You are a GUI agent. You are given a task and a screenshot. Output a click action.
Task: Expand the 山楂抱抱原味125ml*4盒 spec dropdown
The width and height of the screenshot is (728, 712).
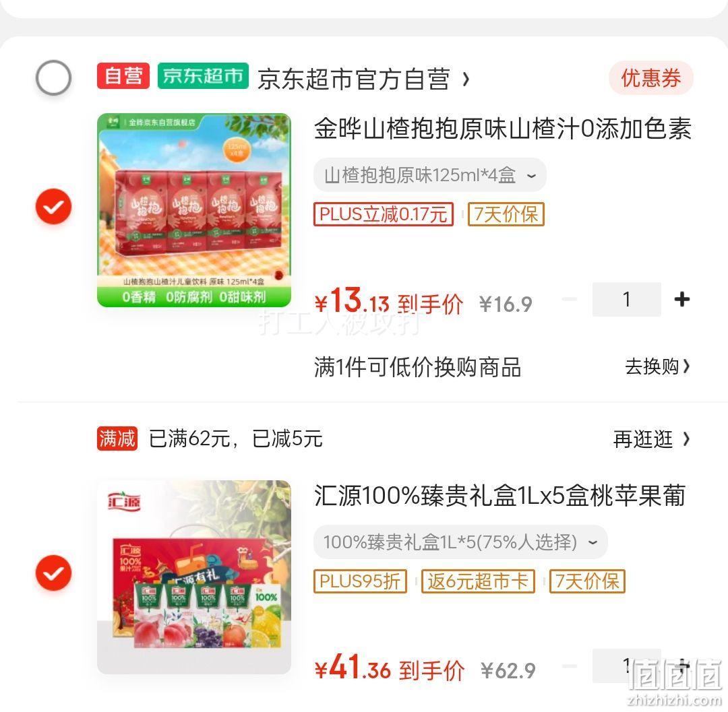pyautogui.click(x=430, y=175)
